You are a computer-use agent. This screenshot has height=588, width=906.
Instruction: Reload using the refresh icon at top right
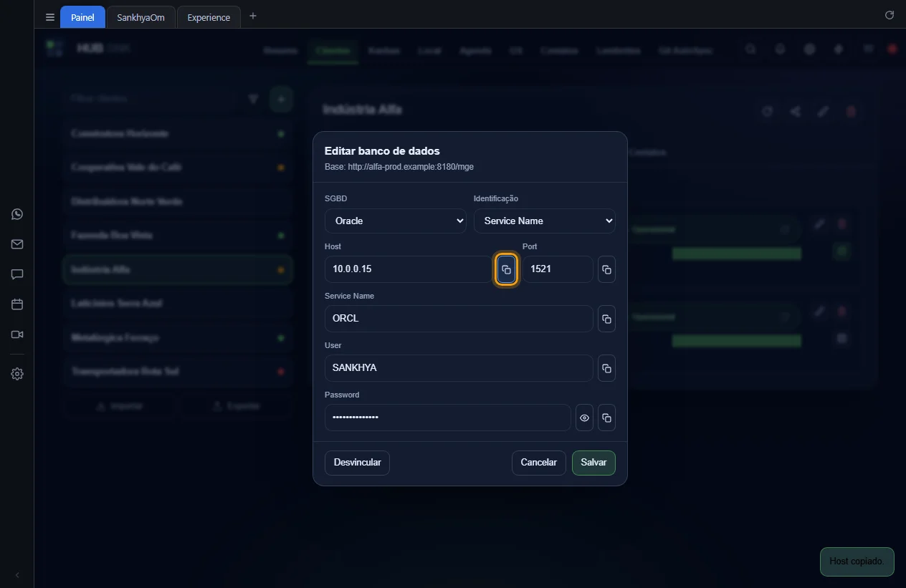click(890, 15)
